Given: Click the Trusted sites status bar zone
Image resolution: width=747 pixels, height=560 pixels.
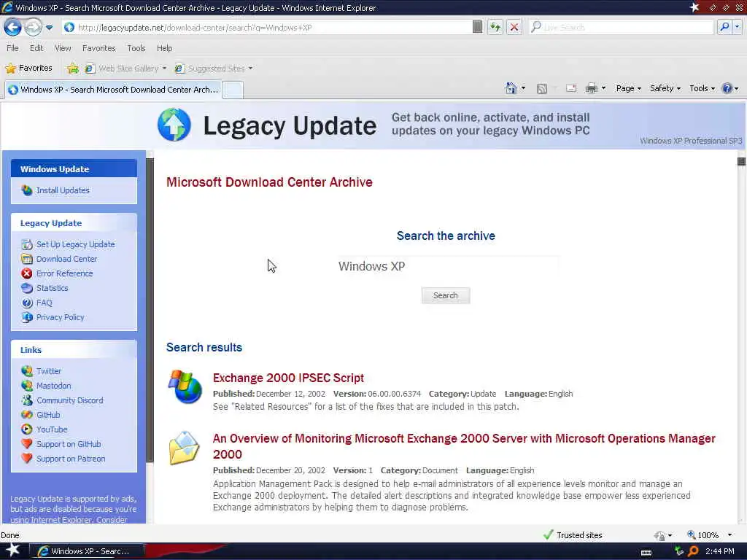Looking at the screenshot, I should [x=573, y=534].
